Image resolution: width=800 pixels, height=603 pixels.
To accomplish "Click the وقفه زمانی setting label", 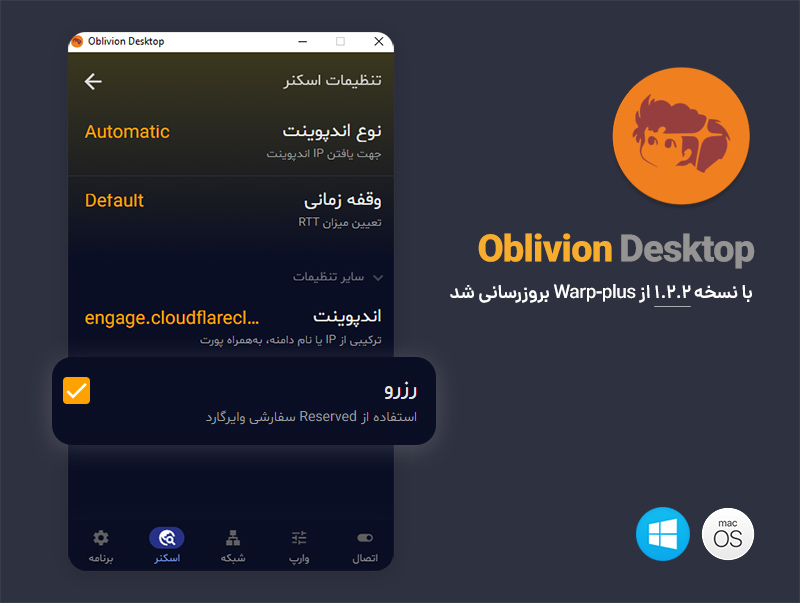I will click(x=342, y=199).
